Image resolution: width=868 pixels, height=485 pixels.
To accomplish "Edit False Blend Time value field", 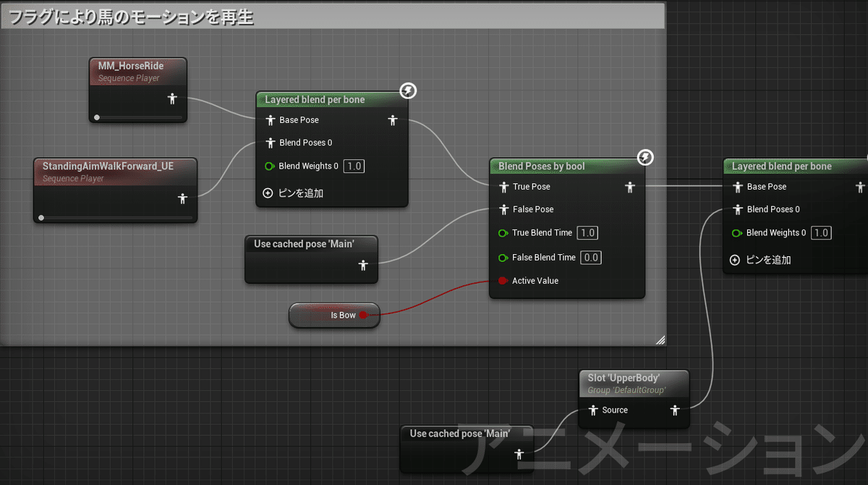I will click(591, 258).
